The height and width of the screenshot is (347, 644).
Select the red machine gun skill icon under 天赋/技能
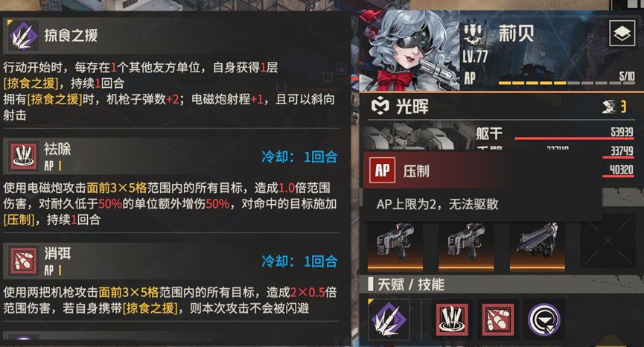click(498, 319)
